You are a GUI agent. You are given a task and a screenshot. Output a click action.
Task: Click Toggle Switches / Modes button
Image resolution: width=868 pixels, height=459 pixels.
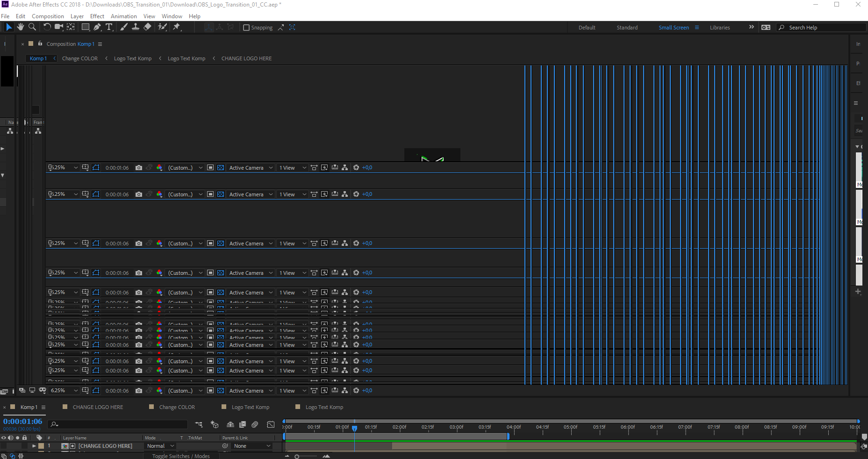[181, 456]
